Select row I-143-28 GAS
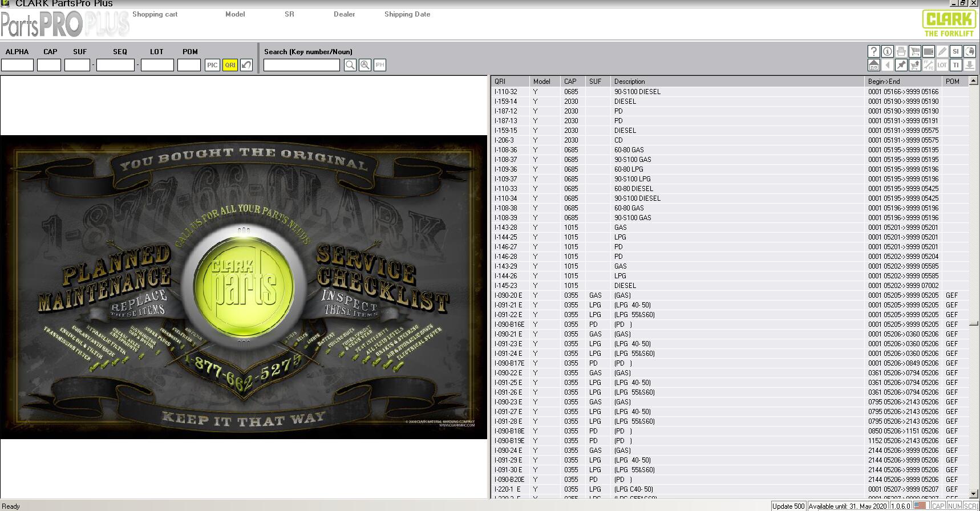980x511 pixels. (x=730, y=227)
